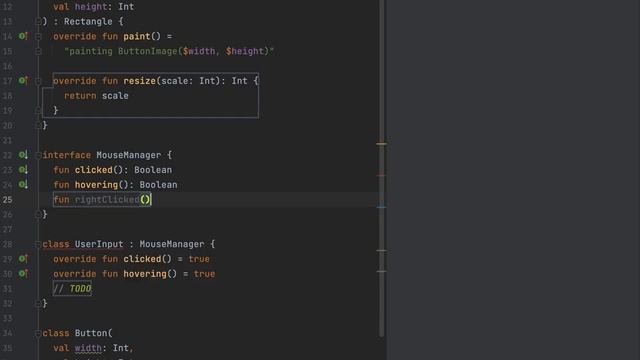Image resolution: width=640 pixels, height=360 pixels.
Task: Click 'Rectangle' supertype name
Action: (x=88, y=21)
